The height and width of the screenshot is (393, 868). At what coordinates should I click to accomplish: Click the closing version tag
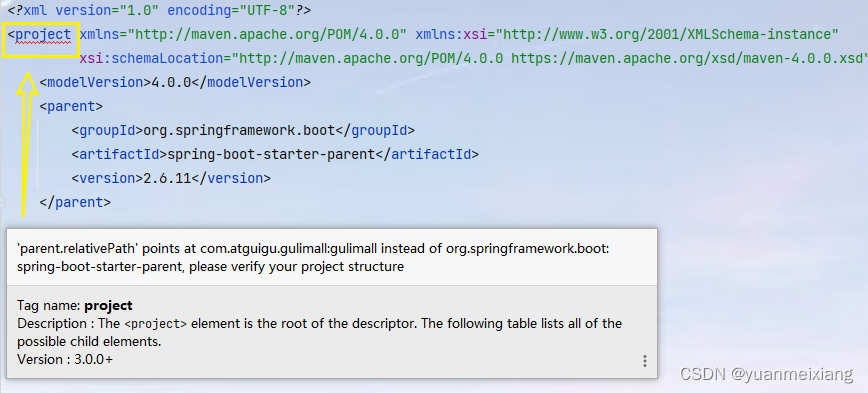pos(231,178)
